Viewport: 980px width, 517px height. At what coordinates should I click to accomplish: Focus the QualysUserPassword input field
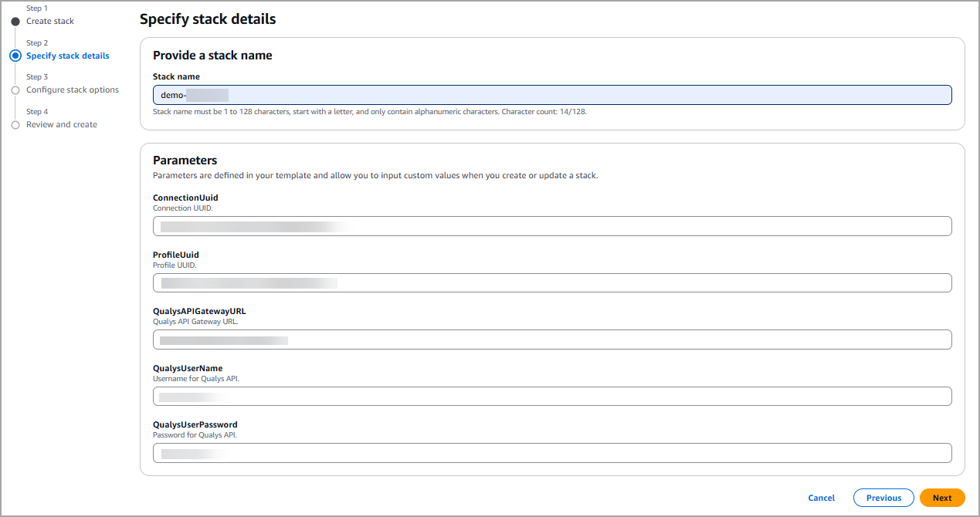click(551, 453)
